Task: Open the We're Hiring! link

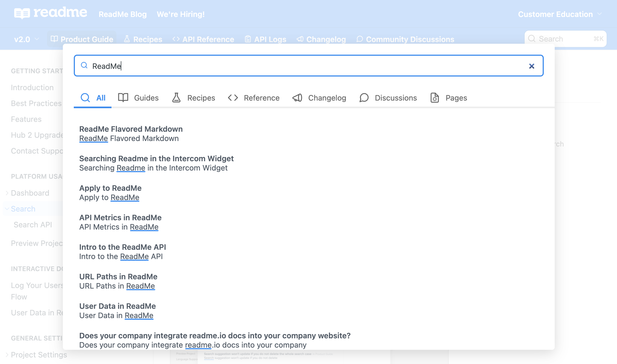Action: tap(181, 14)
